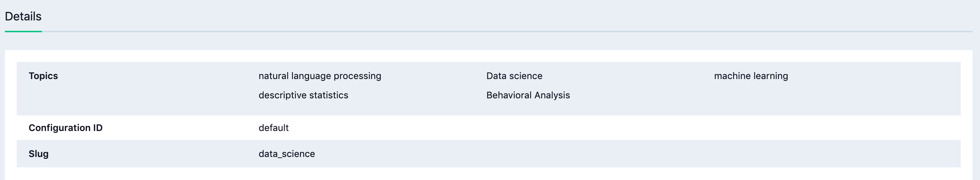Click the Slug label
The height and width of the screenshot is (180, 980).
[39, 154]
